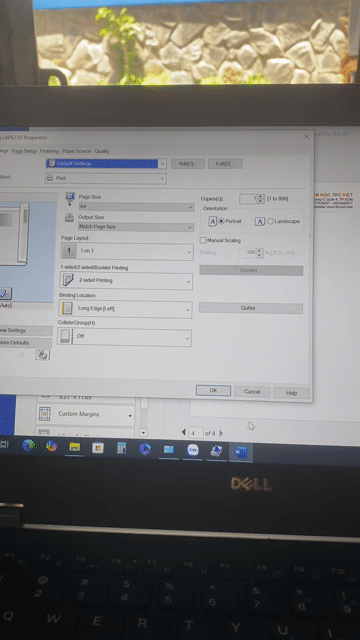Launch Calculator from the taskbar
This screenshot has height=640, width=360.
(x=122, y=448)
